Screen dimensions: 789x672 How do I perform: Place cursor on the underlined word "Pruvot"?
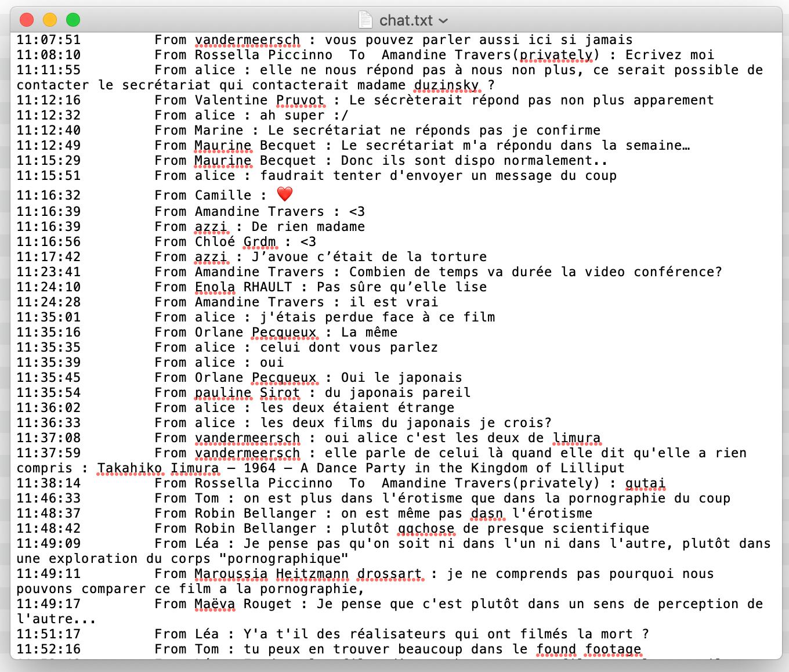pyautogui.click(x=300, y=100)
